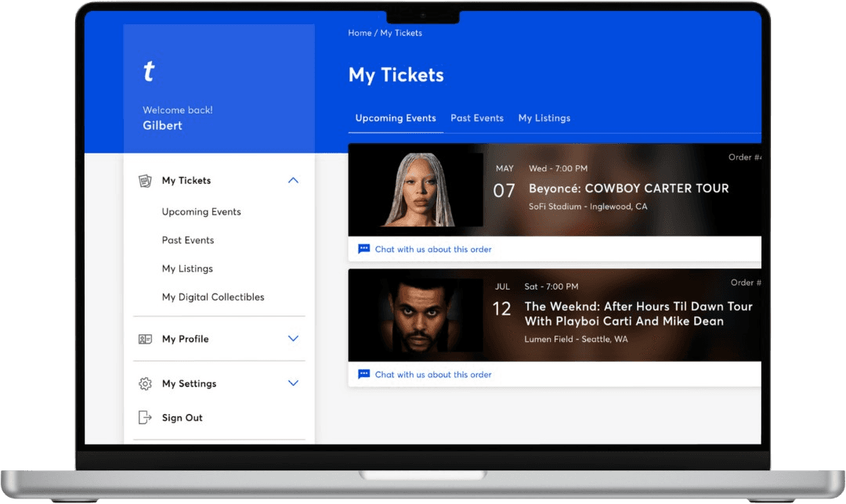
Task: Collapse the My Tickets sidebar section chevron
Action: 293,180
